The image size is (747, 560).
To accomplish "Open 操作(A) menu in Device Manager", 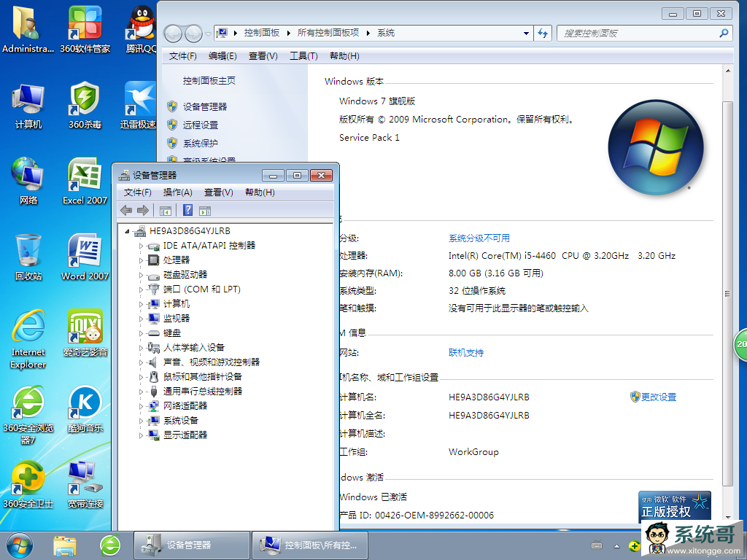I will point(178,192).
